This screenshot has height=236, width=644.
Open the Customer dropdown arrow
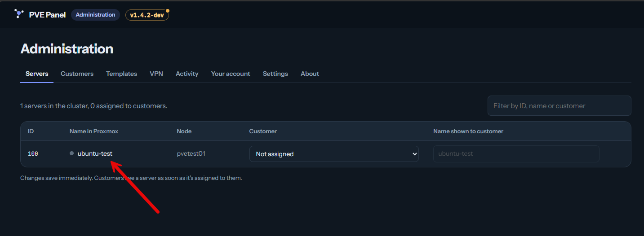point(414,154)
